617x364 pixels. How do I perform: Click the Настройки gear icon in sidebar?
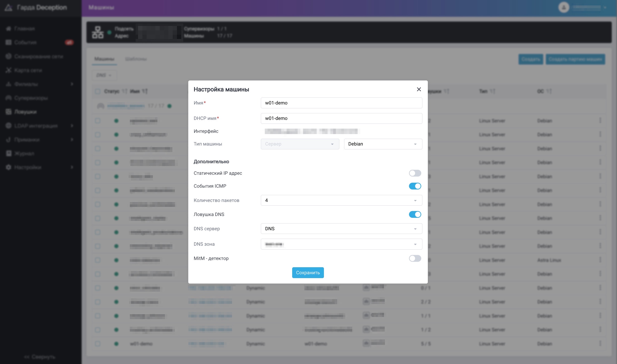coord(9,167)
